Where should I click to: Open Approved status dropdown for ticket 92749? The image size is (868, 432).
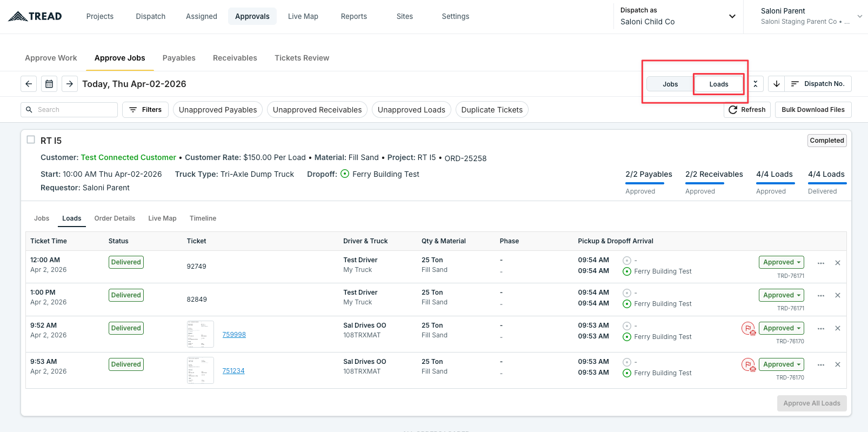click(782, 262)
